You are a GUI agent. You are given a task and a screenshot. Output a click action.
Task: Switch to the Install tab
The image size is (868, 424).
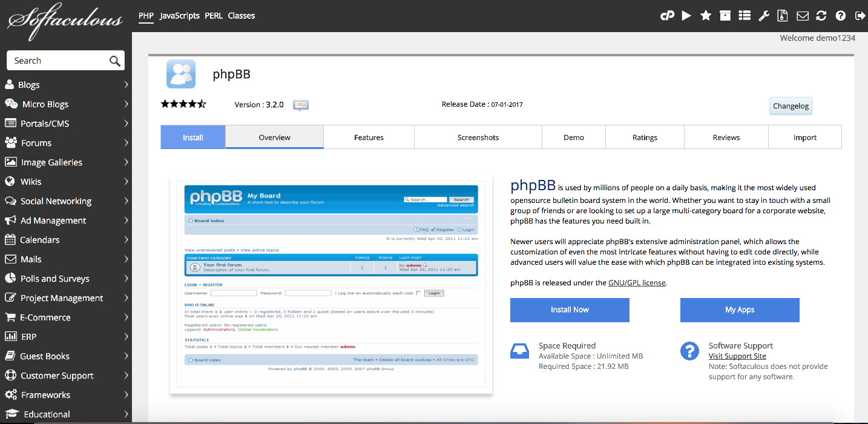point(193,137)
